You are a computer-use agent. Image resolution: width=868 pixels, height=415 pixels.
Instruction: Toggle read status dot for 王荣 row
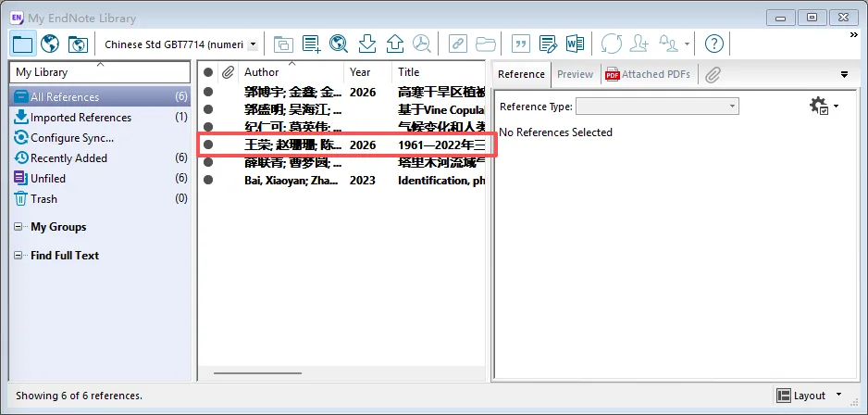tap(208, 145)
